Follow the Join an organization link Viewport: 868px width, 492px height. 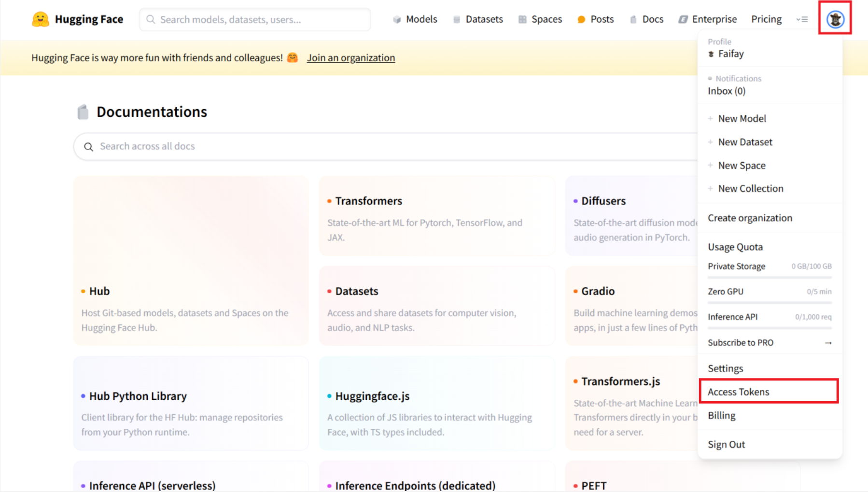[350, 57]
